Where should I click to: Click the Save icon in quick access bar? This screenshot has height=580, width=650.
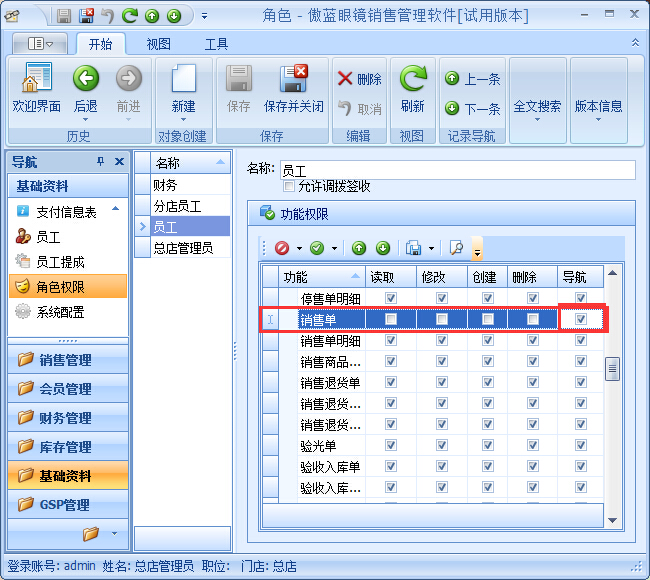click(x=64, y=16)
